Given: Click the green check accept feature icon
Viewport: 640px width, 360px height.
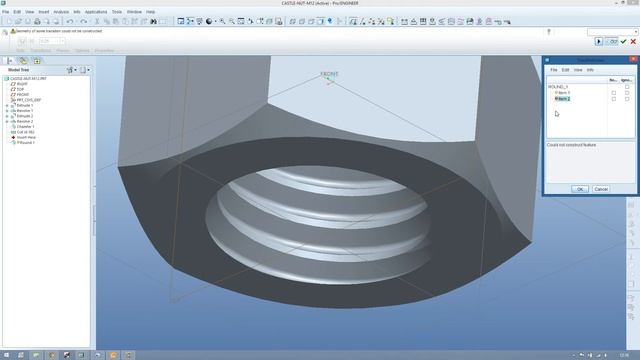Looking at the screenshot, I should 623,42.
